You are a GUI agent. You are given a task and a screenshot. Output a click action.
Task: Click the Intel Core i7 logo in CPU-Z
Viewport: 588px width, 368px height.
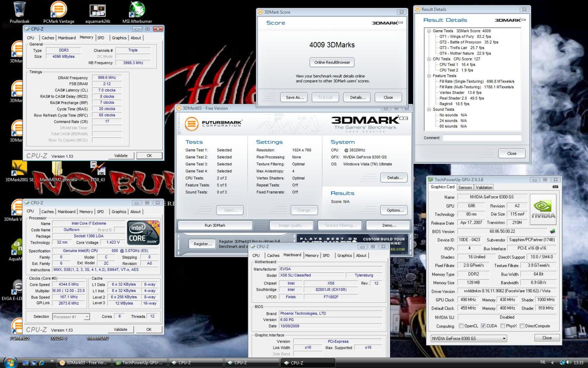[x=143, y=232]
